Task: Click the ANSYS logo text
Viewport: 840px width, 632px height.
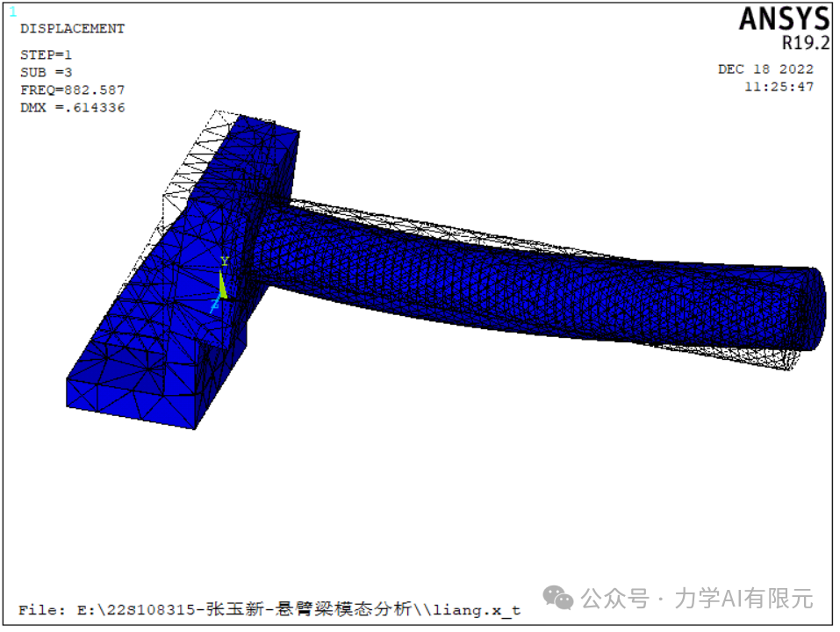Action: [x=784, y=19]
